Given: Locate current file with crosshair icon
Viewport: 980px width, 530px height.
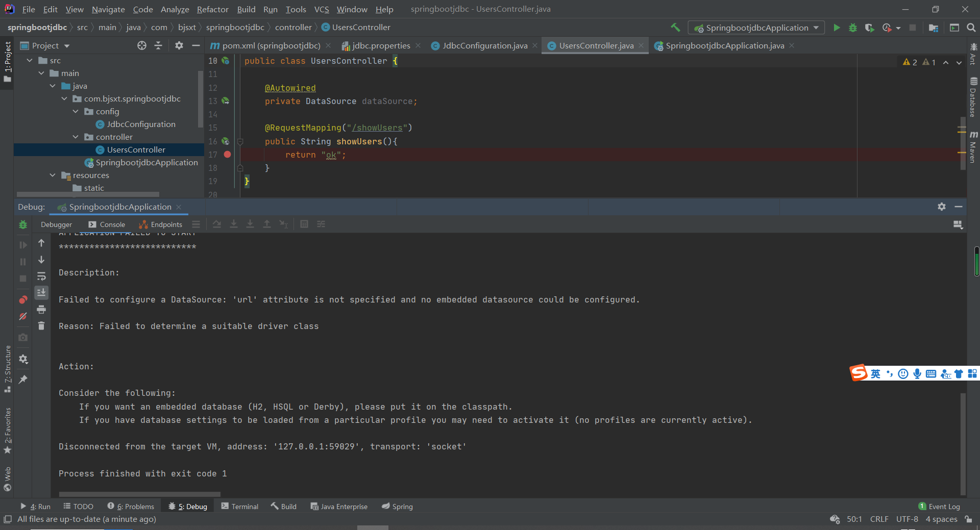Looking at the screenshot, I should pyautogui.click(x=142, y=45).
